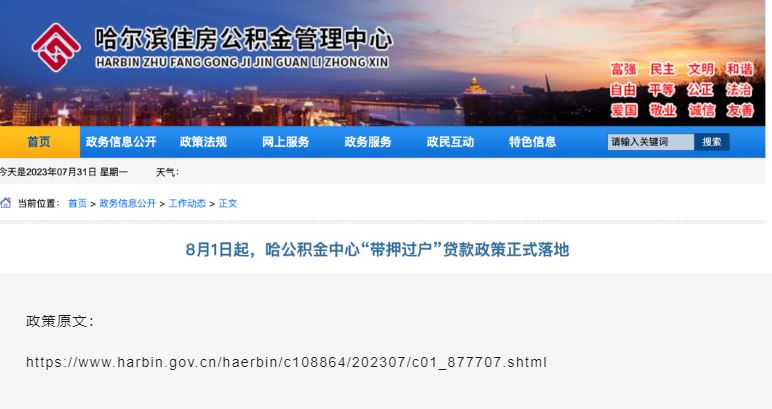Click the article title about 带押过户 loans
Viewport: 772px width, 409px height.
pyautogui.click(x=377, y=250)
